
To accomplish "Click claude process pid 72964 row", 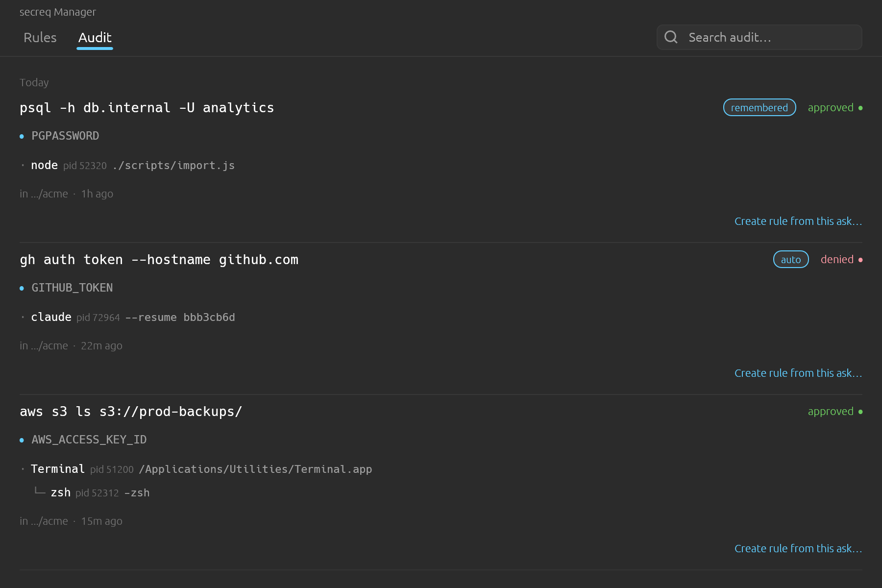I will coord(127,318).
